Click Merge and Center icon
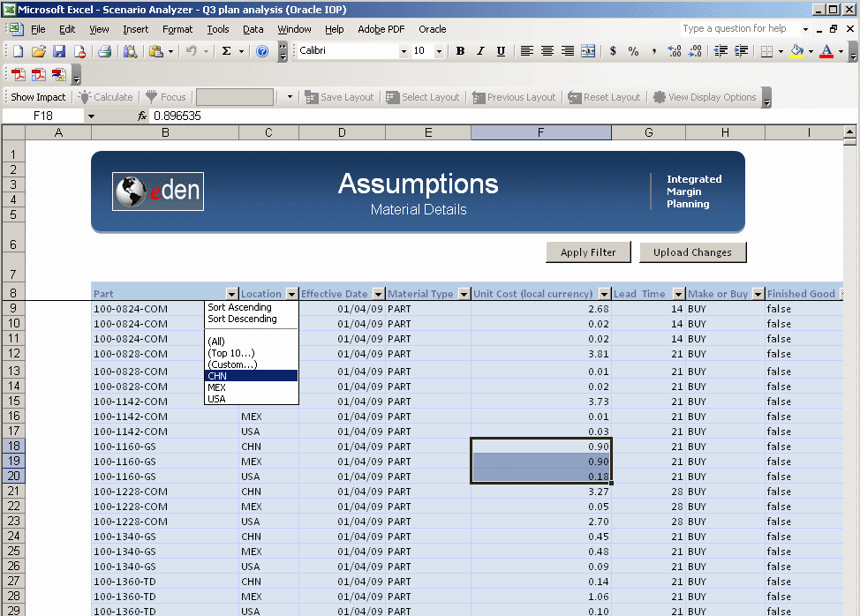The height and width of the screenshot is (616, 860). tap(588, 51)
